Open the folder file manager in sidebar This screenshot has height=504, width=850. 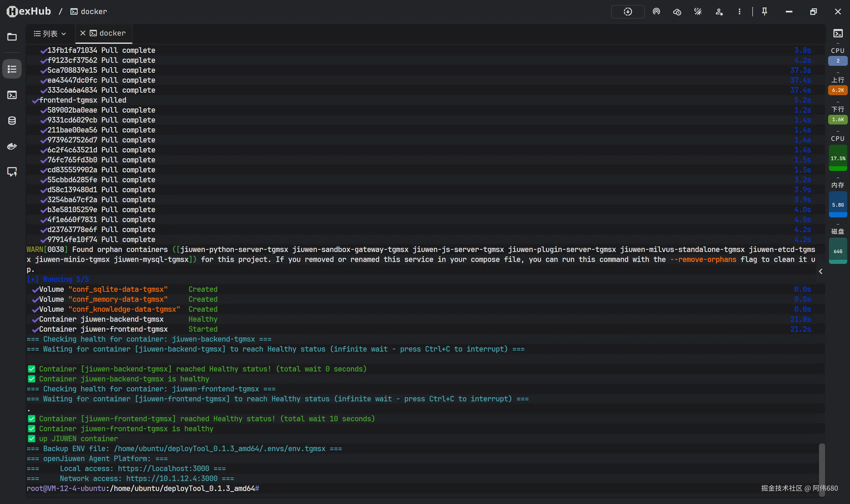[x=12, y=37]
